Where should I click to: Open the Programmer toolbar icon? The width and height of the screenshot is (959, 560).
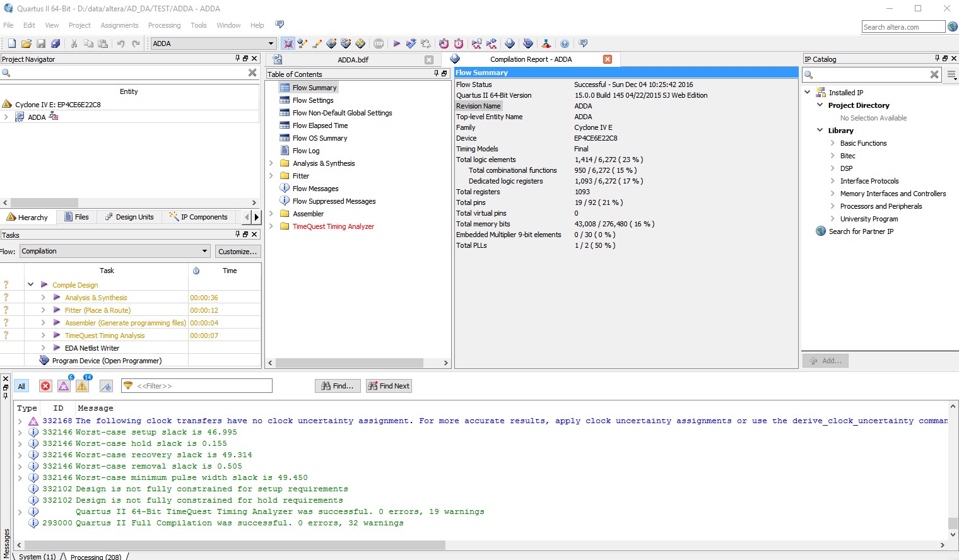(528, 44)
